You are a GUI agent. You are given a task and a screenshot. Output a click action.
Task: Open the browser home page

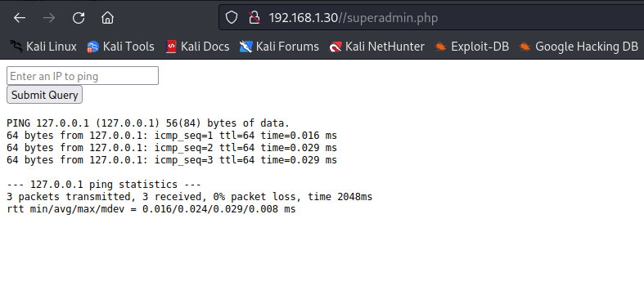point(108,18)
